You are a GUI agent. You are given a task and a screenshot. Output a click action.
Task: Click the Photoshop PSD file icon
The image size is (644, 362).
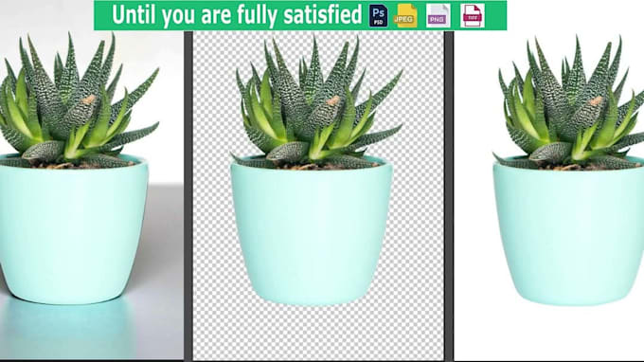coord(378,16)
